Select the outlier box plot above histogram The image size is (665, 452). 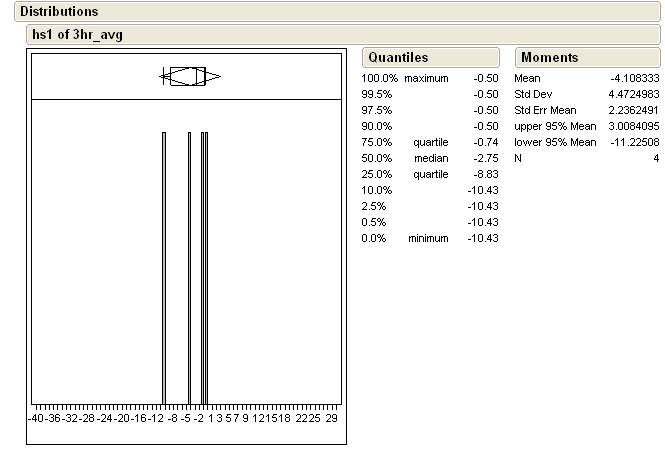click(188, 77)
